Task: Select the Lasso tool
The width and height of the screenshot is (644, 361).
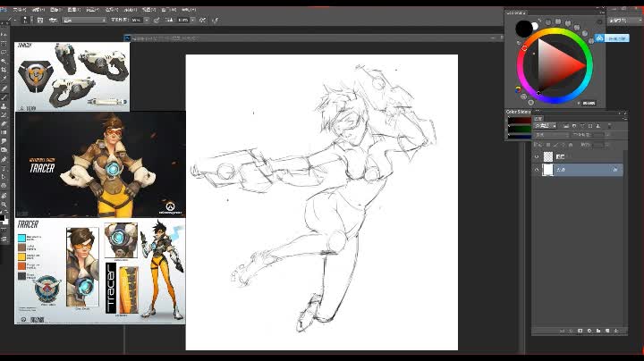Action: pos(5,53)
